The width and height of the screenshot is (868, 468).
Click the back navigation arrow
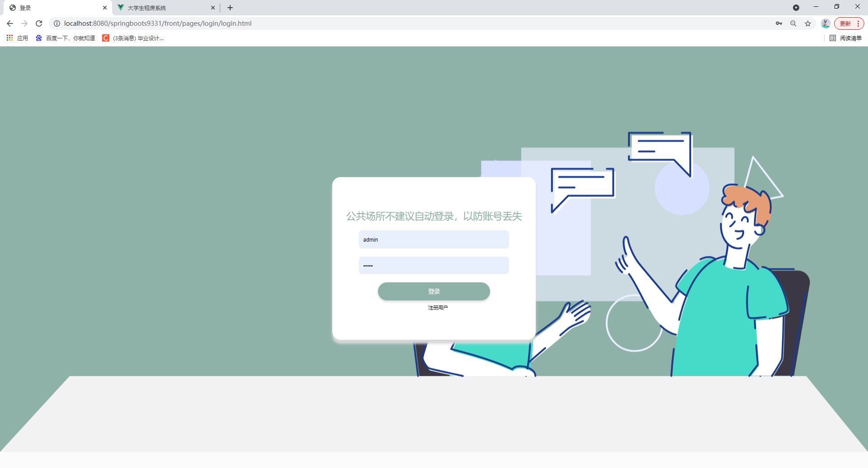9,23
